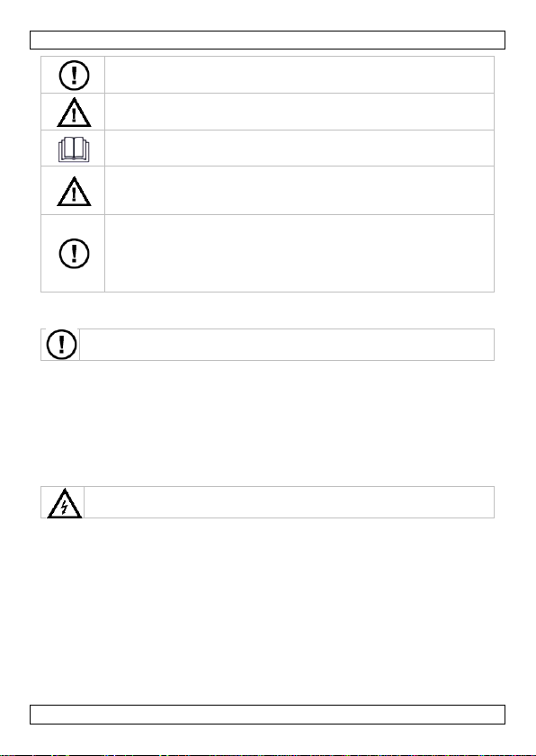Screen dimensions: 536x756
Task: Click the circled exclamation icon in the topmost table row
Action: coord(74,76)
